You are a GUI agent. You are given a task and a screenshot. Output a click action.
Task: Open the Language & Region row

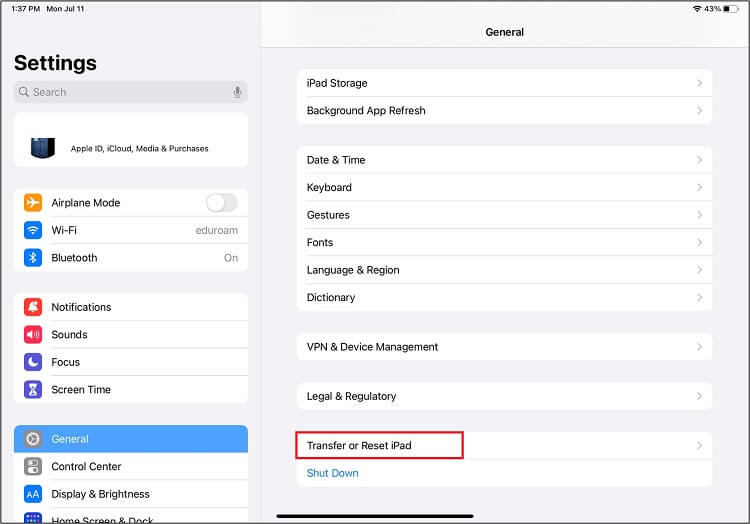[x=505, y=270]
